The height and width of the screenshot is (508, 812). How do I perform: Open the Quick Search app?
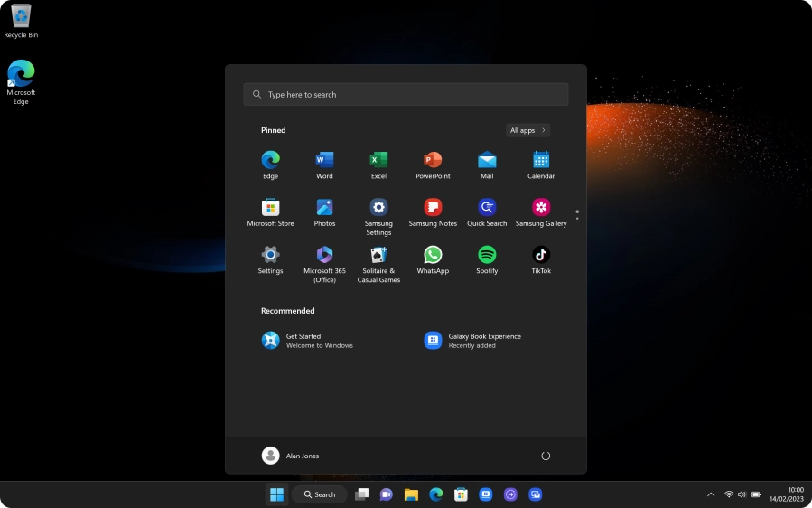(487, 209)
